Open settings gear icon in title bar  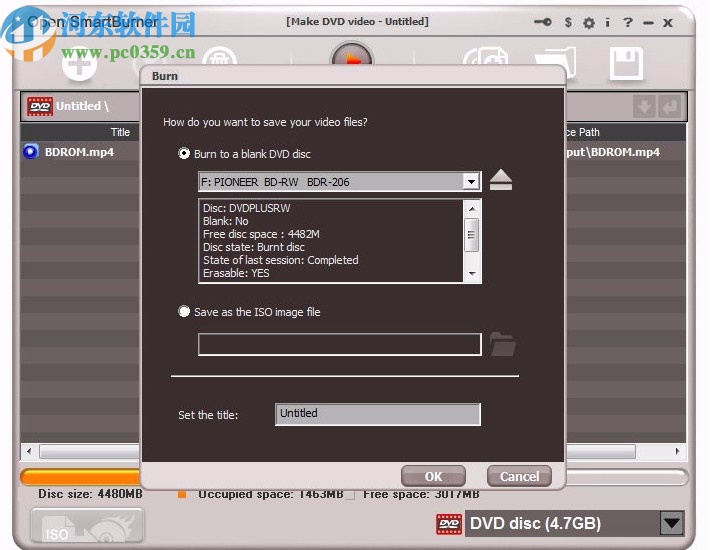(x=589, y=22)
